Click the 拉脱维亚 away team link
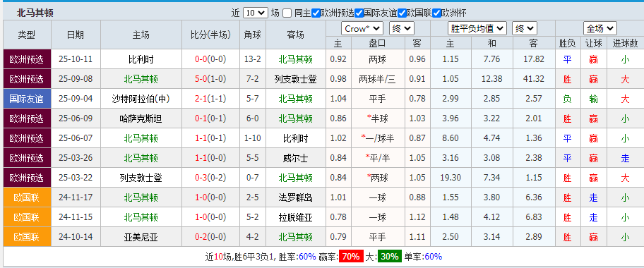 (296, 217)
